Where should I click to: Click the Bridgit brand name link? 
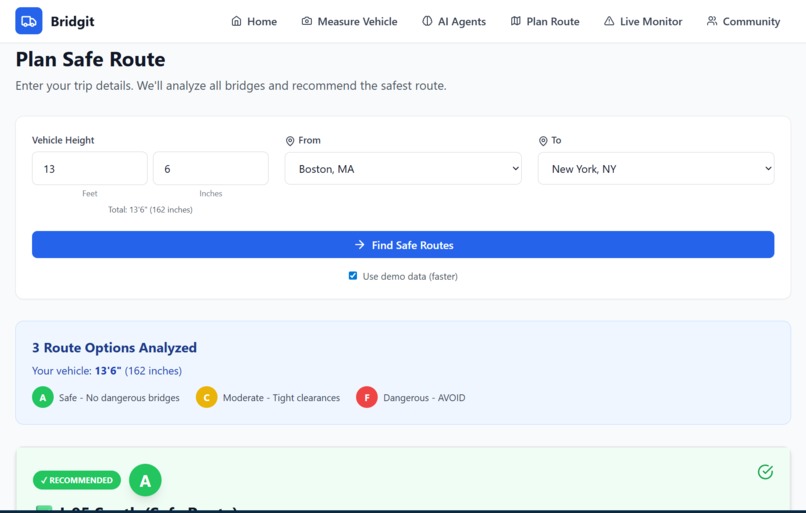(x=72, y=22)
